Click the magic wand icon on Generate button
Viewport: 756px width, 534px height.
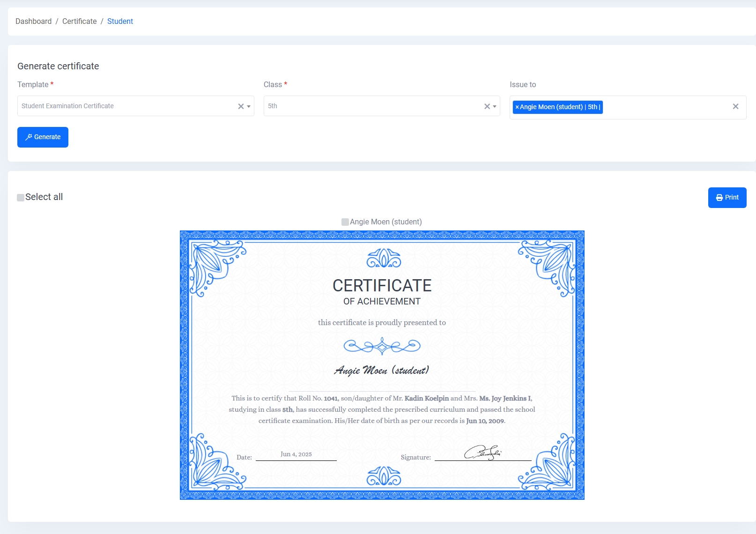[29, 137]
